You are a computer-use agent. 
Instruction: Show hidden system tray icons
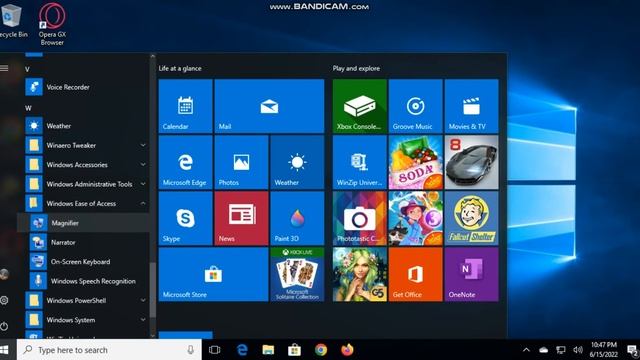point(527,350)
